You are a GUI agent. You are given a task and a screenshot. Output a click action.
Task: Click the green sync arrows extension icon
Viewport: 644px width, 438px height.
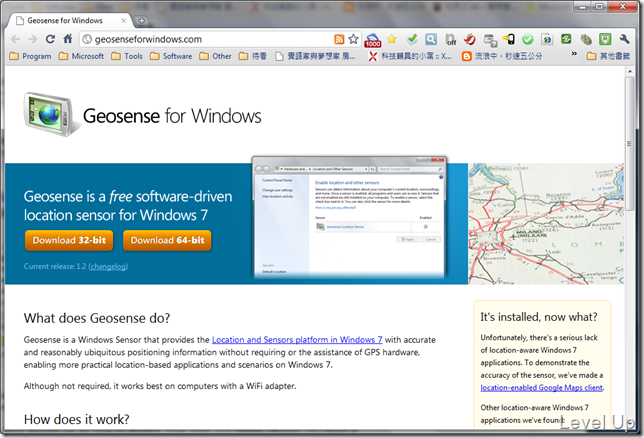tap(566, 39)
